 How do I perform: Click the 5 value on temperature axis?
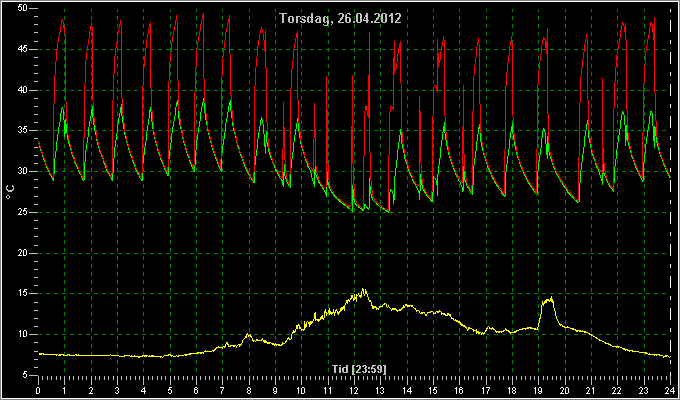pyautogui.click(x=26, y=375)
